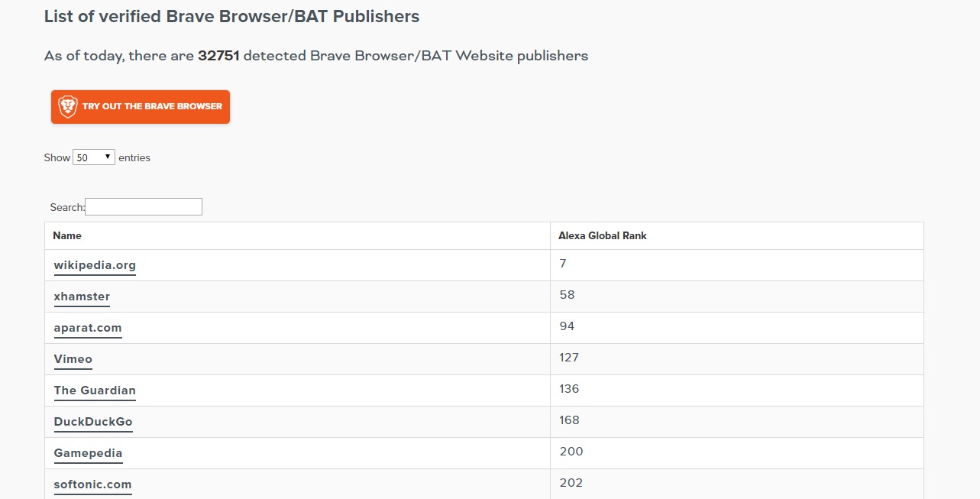Open the Gamepedia publisher link
This screenshot has width=980, height=499.
coord(88,453)
